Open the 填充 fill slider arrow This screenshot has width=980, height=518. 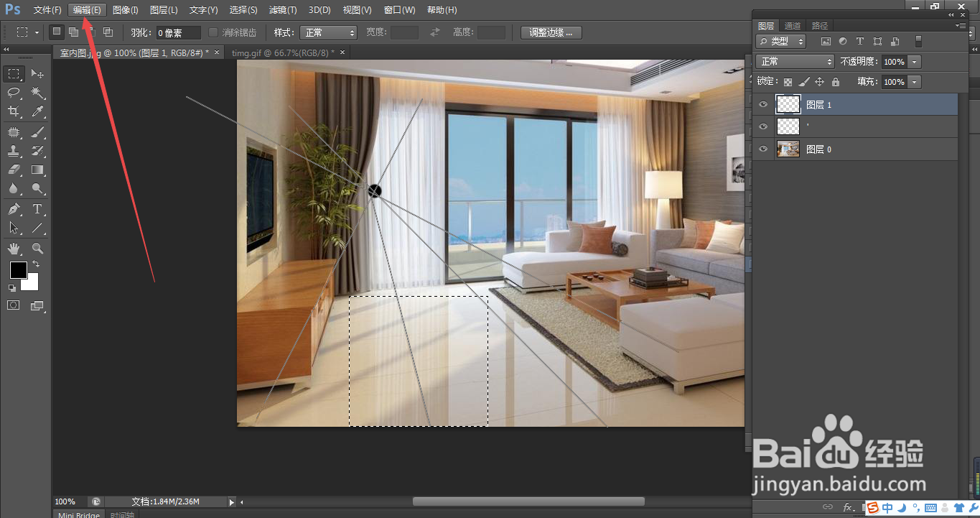pyautogui.click(x=915, y=82)
